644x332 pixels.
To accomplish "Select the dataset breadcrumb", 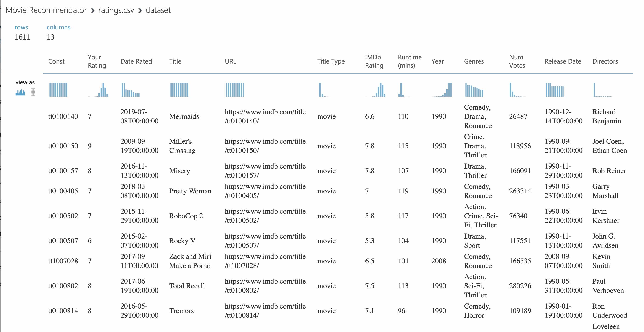I will 158,10.
